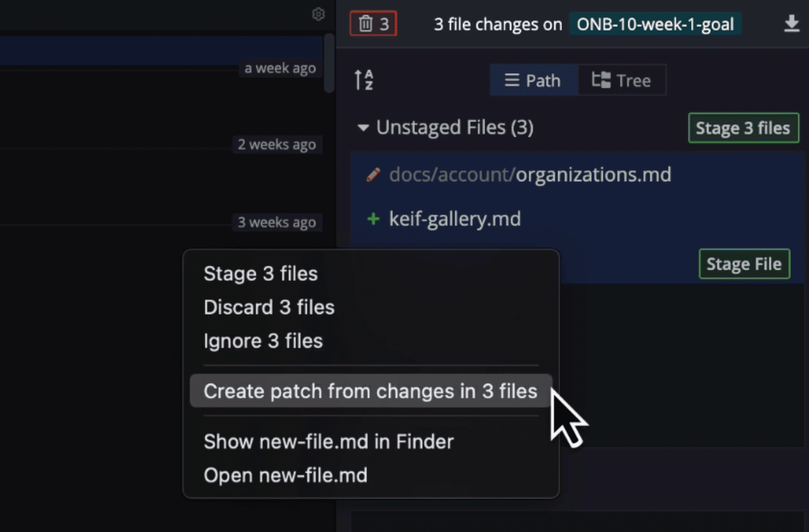Select the keif-gallery.md file entry

[x=455, y=219]
